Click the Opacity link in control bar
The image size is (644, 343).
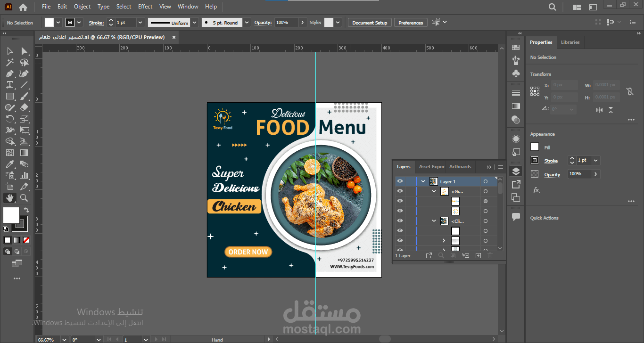coord(263,23)
